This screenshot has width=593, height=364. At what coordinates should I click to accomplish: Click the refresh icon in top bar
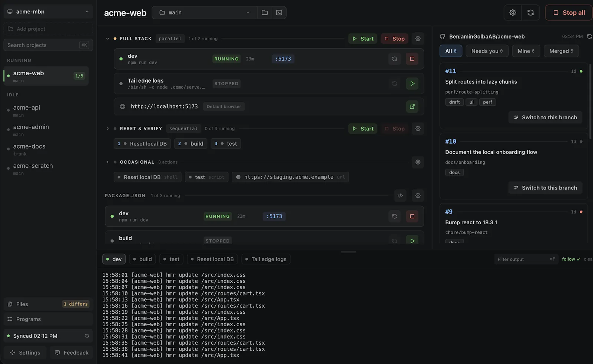click(531, 13)
